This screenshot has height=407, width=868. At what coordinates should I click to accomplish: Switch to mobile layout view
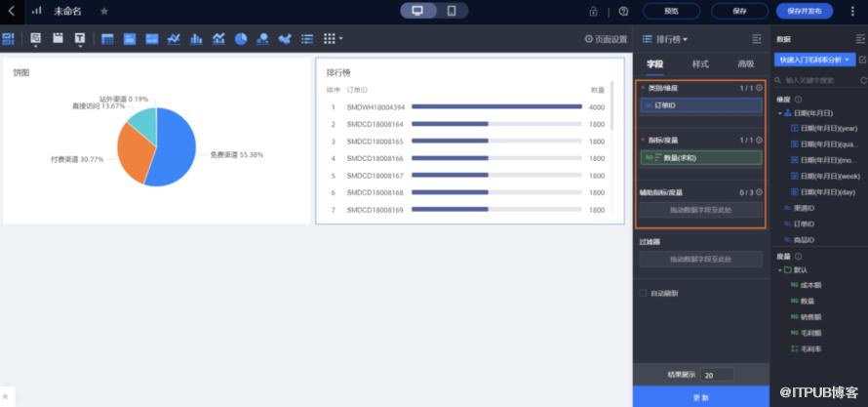(x=452, y=11)
